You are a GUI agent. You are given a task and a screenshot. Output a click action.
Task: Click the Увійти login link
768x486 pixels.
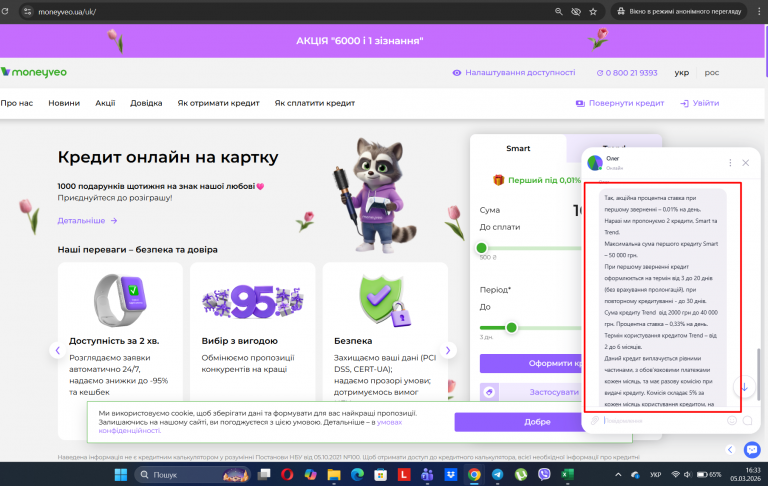coord(699,103)
